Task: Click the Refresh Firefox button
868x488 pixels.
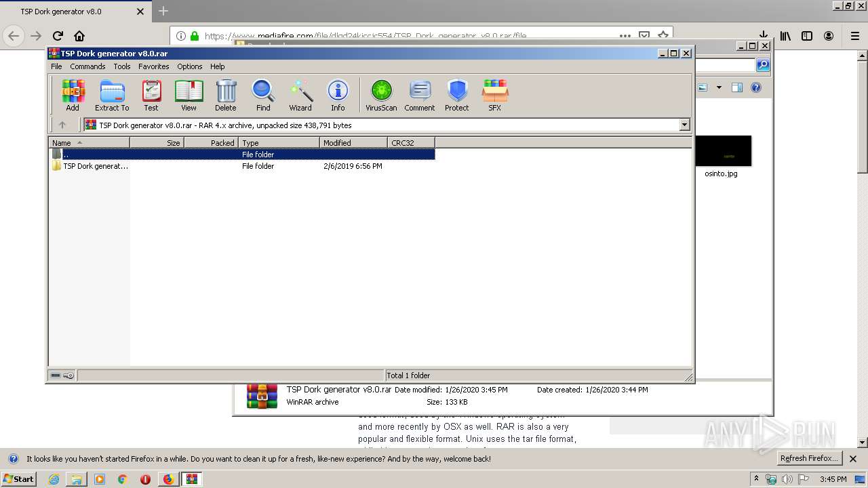Action: tap(809, 458)
